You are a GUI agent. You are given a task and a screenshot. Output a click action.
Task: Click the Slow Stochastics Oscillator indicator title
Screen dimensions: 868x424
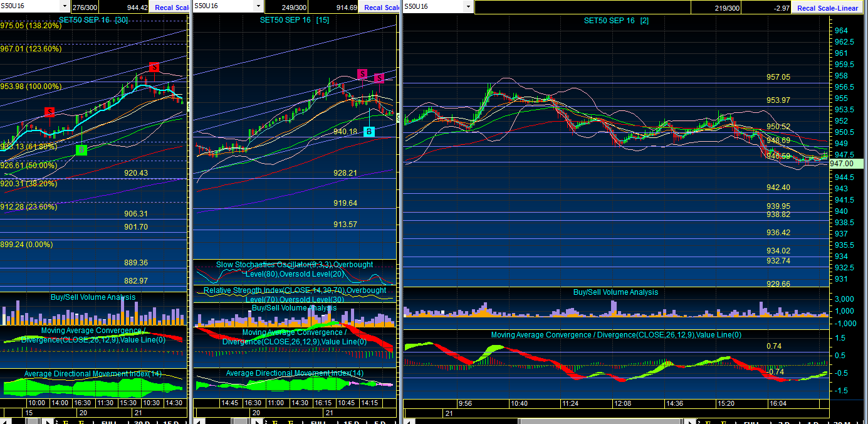coord(295,269)
